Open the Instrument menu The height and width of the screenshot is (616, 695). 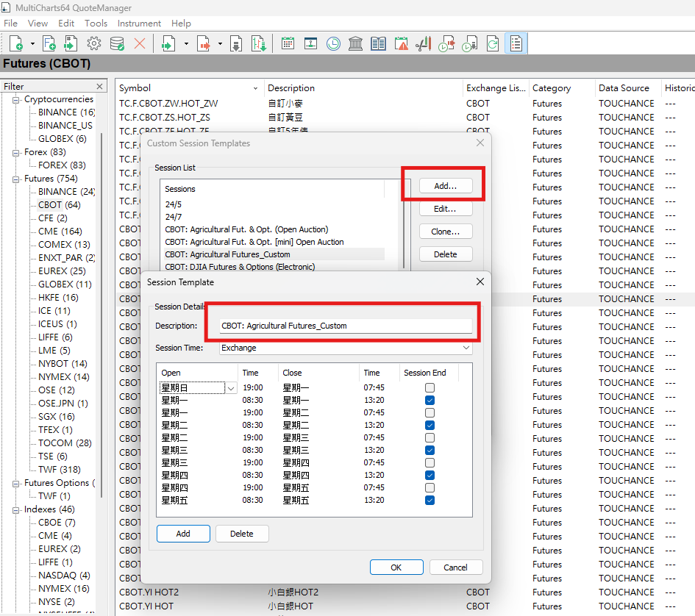tap(139, 24)
